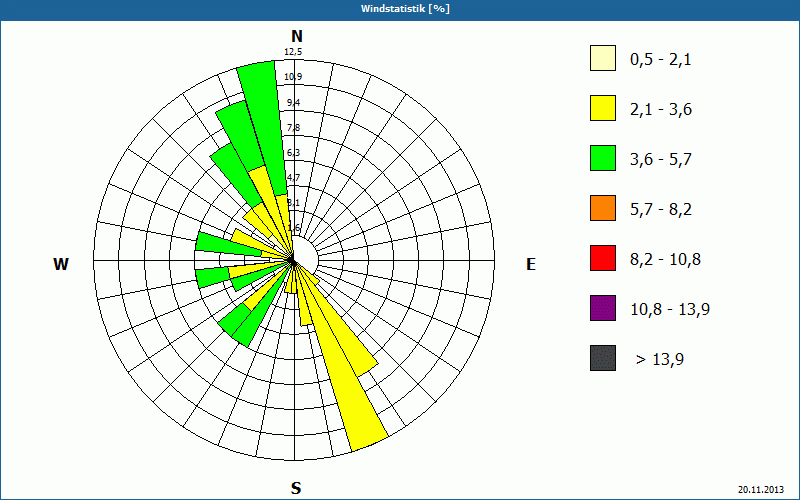800x500 pixels.
Task: Click the 4,7 axis scale value
Action: pyautogui.click(x=293, y=178)
